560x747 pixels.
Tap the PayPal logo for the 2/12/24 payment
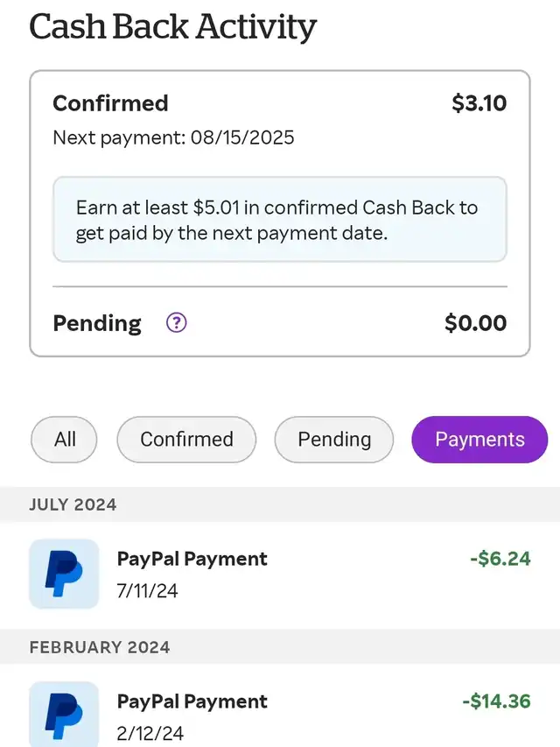(x=64, y=714)
